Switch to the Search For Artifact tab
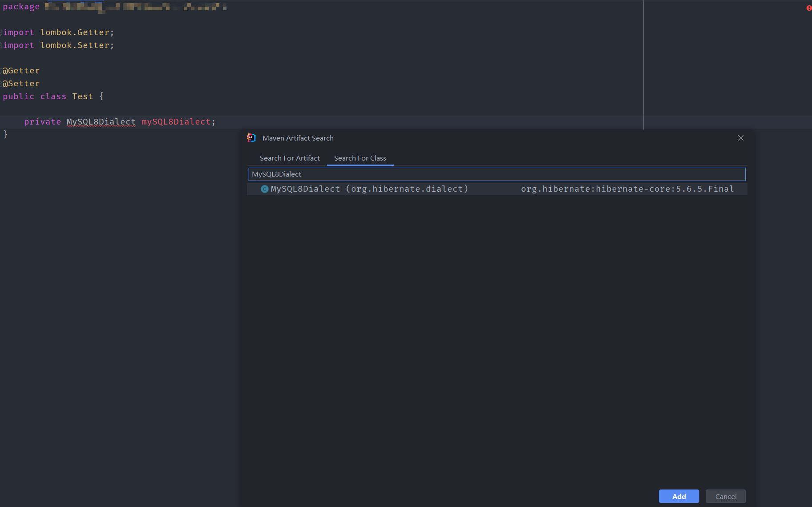This screenshot has width=812, height=507. coord(290,158)
